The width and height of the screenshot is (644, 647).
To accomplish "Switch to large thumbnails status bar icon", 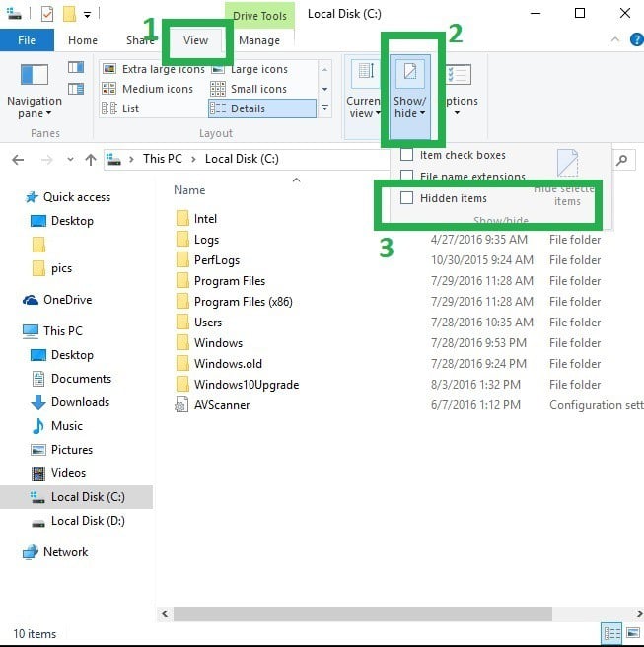I will [633, 633].
